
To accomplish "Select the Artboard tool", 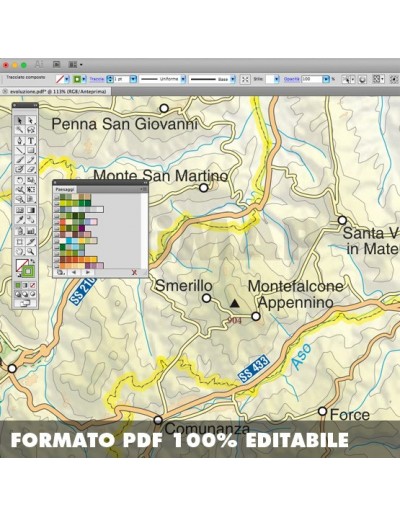I will (x=20, y=241).
